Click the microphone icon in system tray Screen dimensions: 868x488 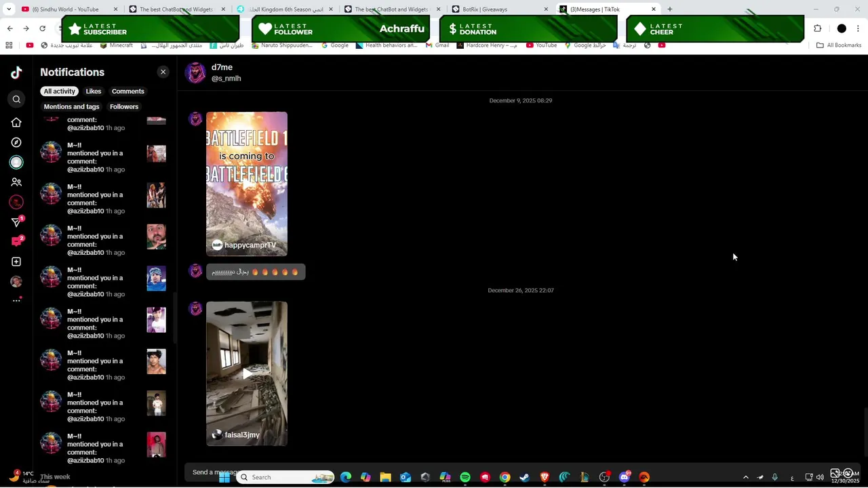(774, 477)
